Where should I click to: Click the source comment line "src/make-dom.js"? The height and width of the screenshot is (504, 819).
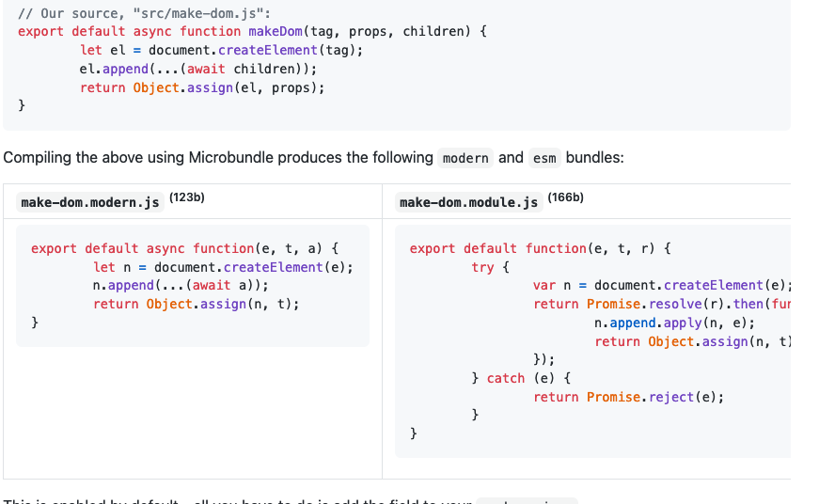144,13
